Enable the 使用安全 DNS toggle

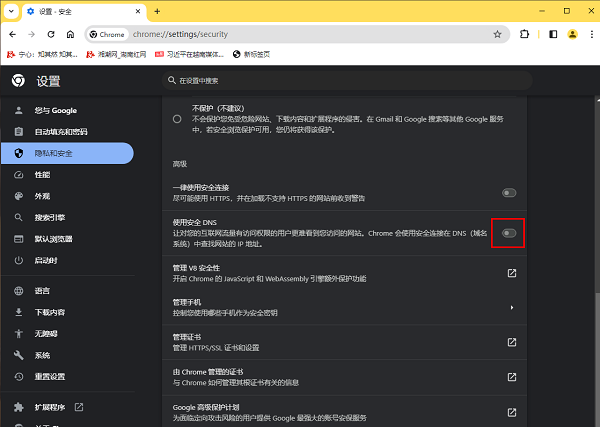tap(509, 233)
